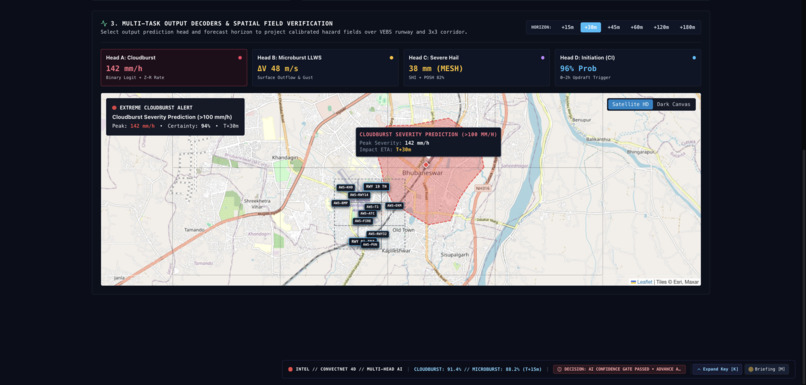The height and width of the screenshot is (385, 806).
Task: Click the RWY 19 TH map marker
Action: (376, 187)
